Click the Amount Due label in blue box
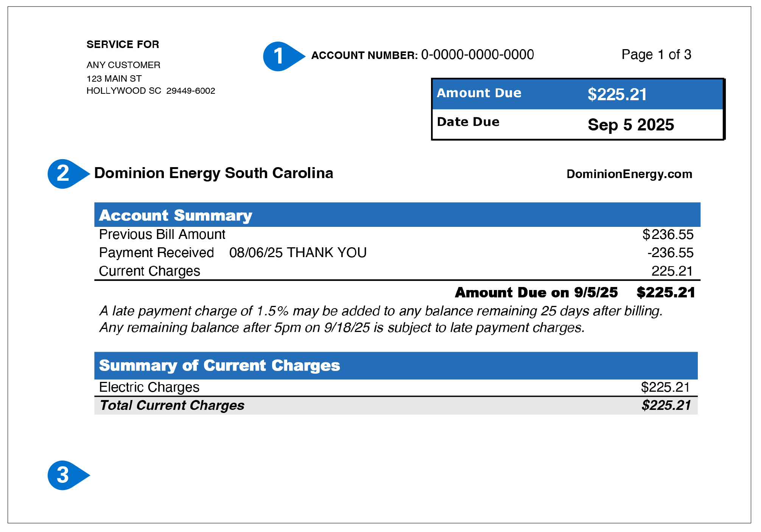Viewport: 761px width, 532px height. pos(479,93)
